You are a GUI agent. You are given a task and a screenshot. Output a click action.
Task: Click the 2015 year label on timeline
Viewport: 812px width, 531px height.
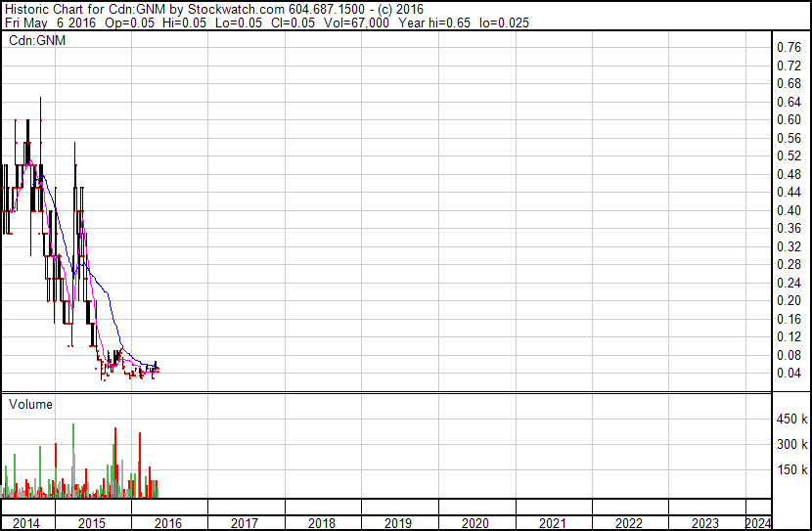[91, 523]
